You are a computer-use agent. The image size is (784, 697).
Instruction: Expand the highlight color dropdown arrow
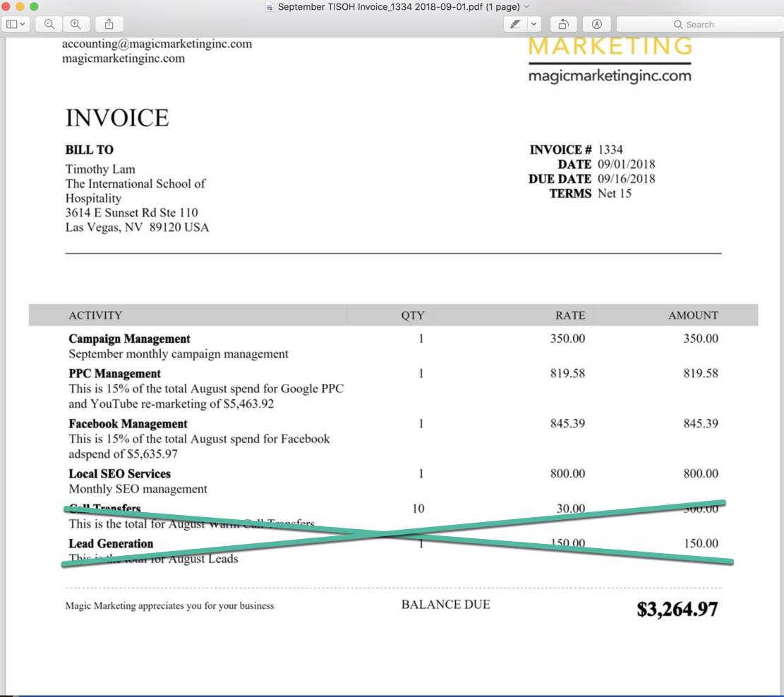(x=534, y=24)
